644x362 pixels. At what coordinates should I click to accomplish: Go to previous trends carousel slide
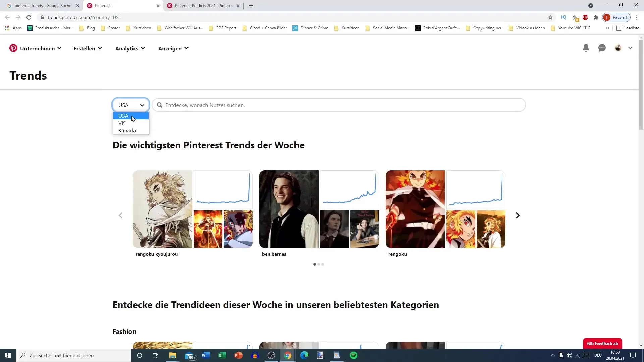point(120,215)
